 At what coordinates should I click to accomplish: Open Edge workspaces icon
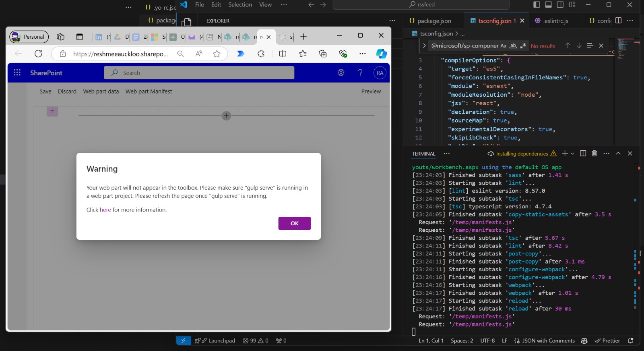(x=61, y=37)
